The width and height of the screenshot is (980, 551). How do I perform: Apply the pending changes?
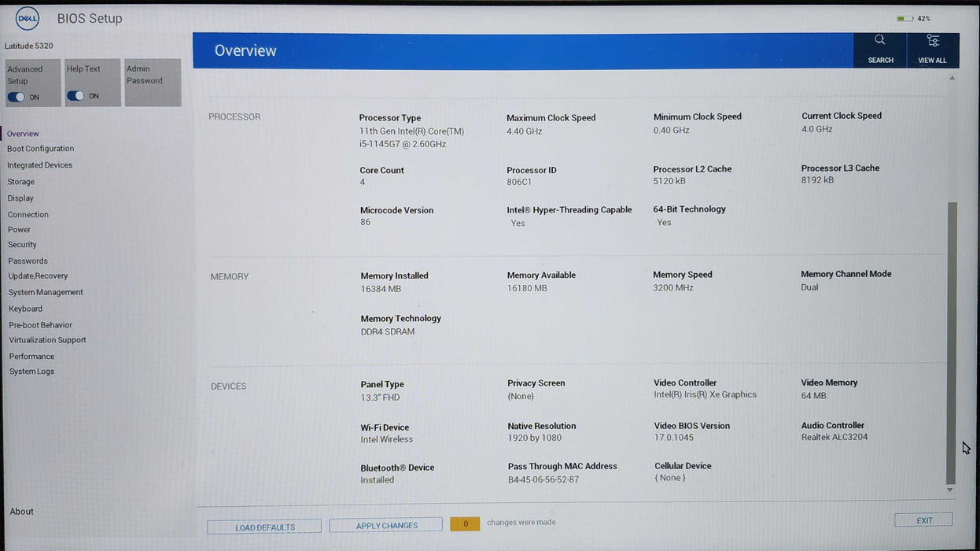pyautogui.click(x=385, y=524)
